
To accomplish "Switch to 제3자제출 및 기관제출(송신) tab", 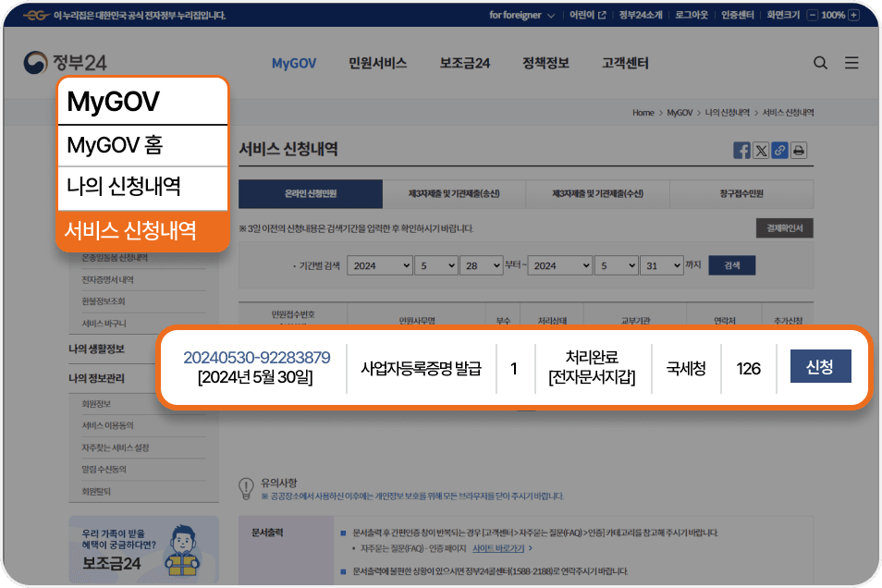I will point(454,194).
